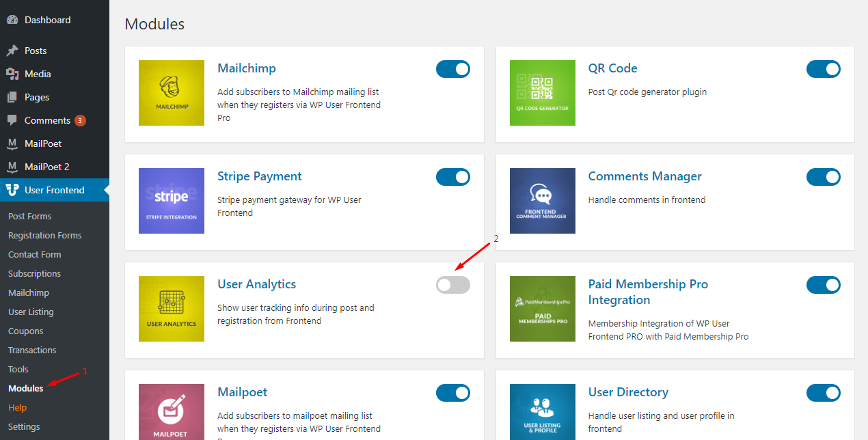
Task: Click the comments count badge 3
Action: point(80,121)
